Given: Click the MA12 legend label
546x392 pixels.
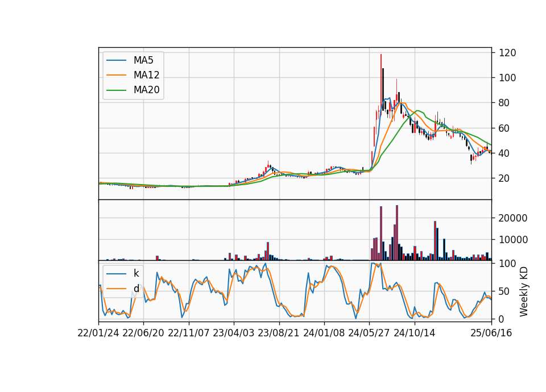Looking at the screenshot, I should (x=146, y=75).
